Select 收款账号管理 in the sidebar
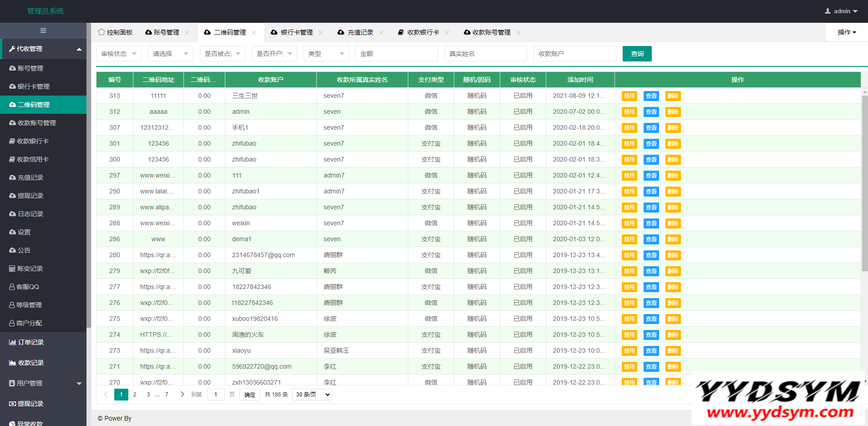The width and height of the screenshot is (868, 426). (x=36, y=123)
